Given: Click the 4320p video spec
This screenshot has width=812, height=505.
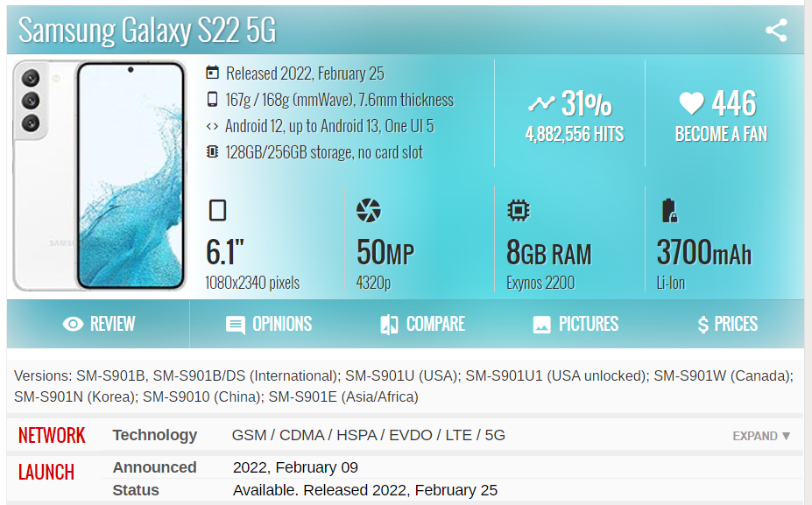Looking at the screenshot, I should (x=373, y=283).
